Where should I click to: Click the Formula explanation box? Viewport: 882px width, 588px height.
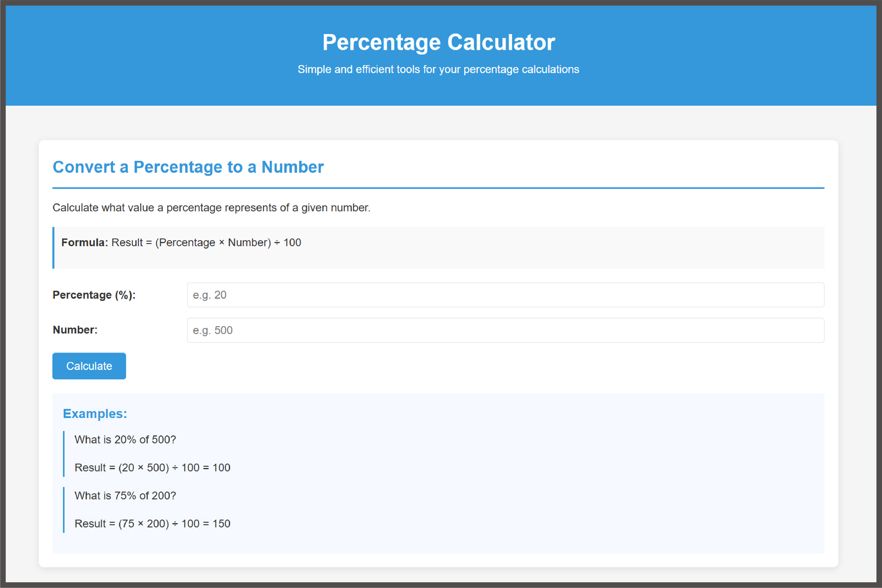point(438,247)
